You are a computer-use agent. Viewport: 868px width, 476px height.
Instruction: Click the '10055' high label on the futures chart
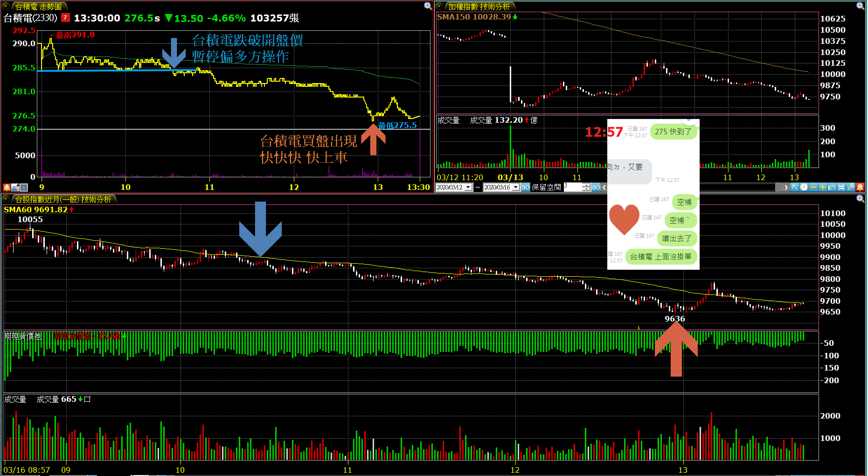tap(30, 219)
